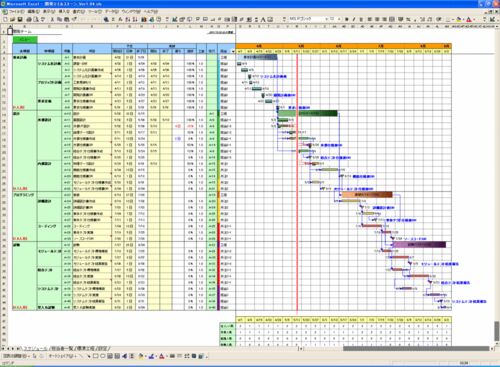Switch to the second sheet tab
The height and width of the screenshot is (367, 500).
(63, 348)
